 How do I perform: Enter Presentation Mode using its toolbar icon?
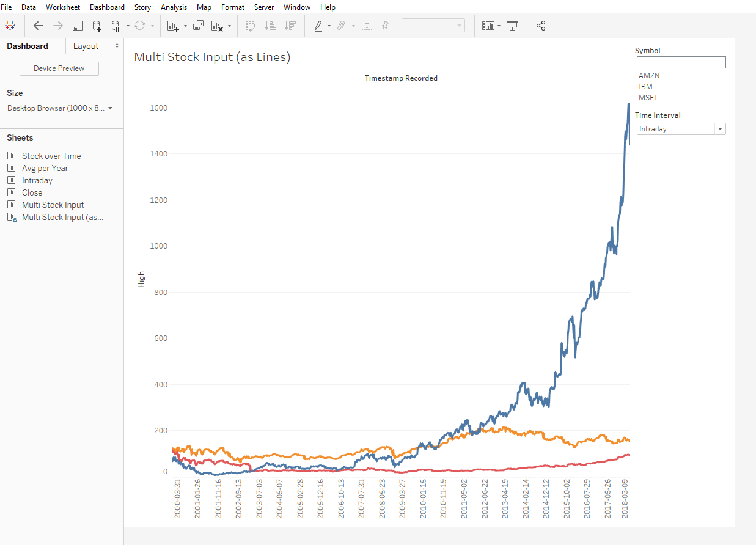tap(512, 26)
